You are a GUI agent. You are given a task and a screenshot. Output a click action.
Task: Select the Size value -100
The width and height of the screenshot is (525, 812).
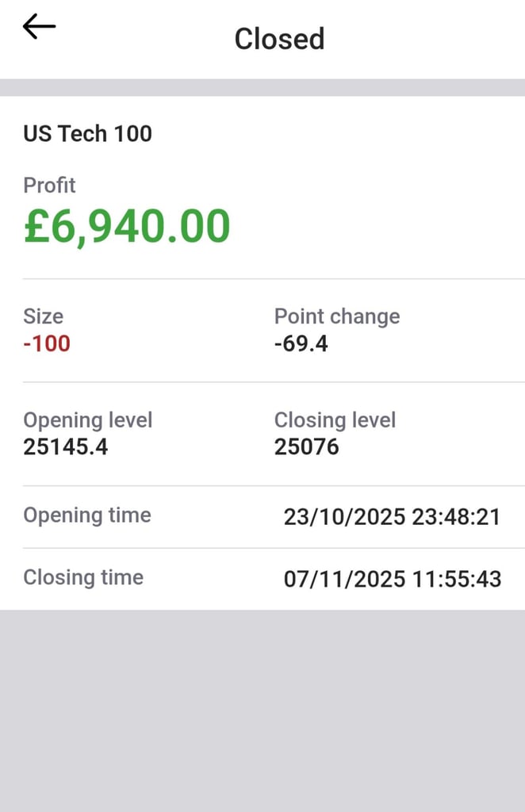(45, 343)
